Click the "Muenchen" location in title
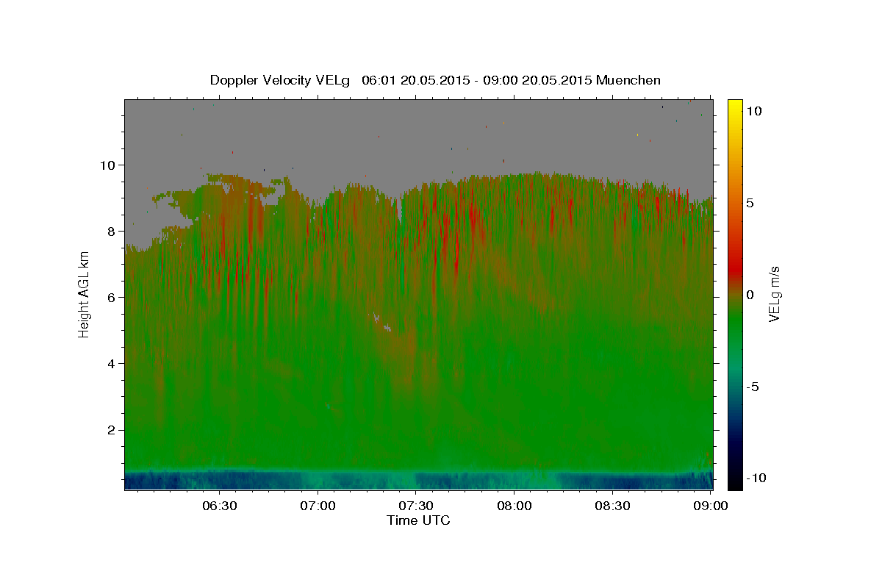The height and width of the screenshot is (588, 882). click(x=628, y=80)
